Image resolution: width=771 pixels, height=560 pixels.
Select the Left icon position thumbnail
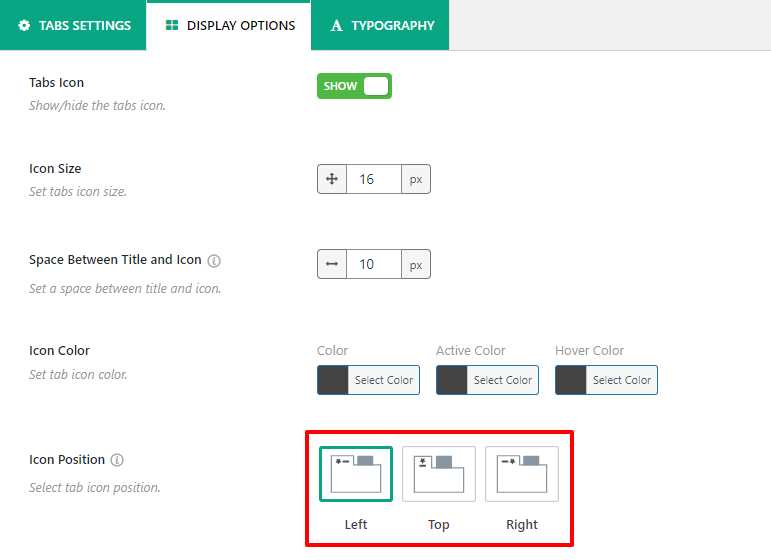pos(356,474)
